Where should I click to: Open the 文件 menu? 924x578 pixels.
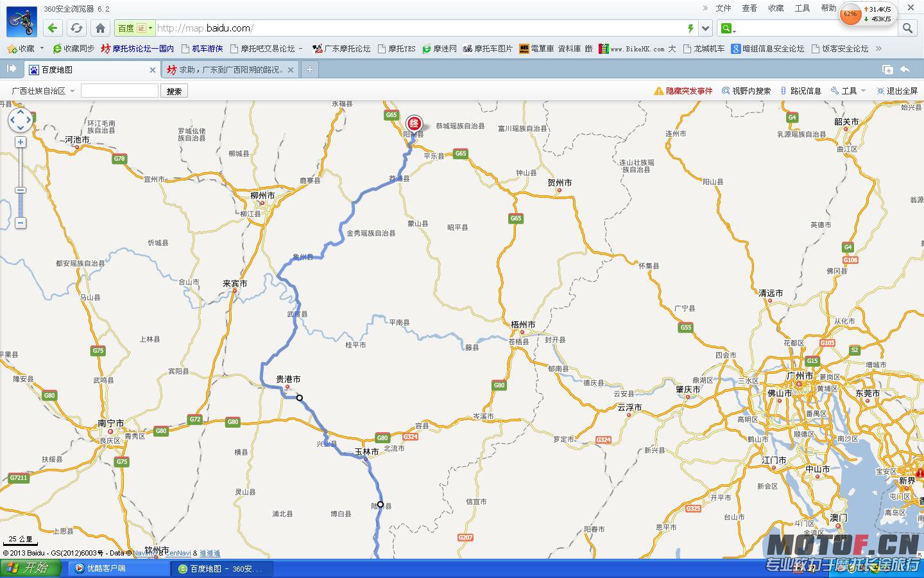[x=723, y=8]
